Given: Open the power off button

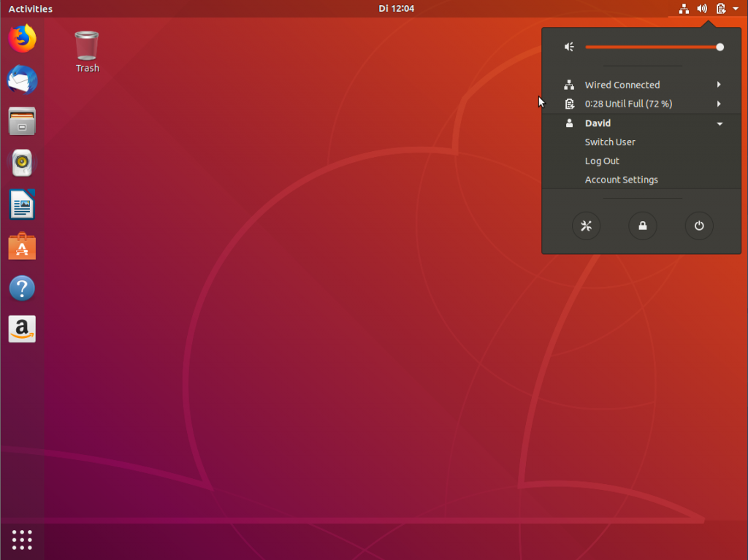Looking at the screenshot, I should [x=699, y=226].
